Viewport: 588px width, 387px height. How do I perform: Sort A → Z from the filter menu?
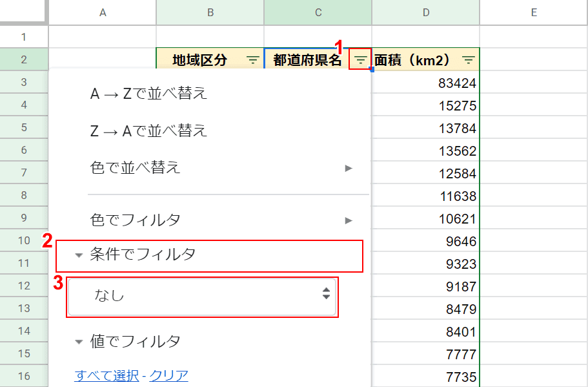pos(149,94)
